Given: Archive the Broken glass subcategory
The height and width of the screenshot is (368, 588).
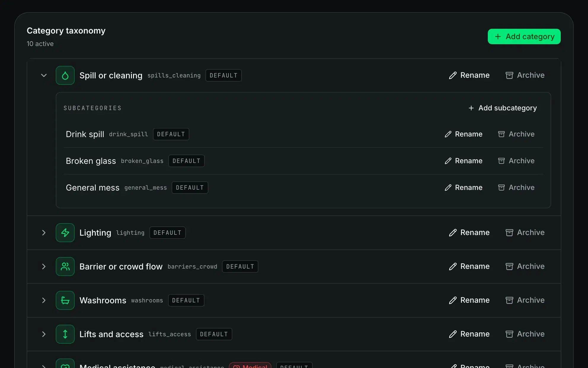Looking at the screenshot, I should pyautogui.click(x=516, y=161).
